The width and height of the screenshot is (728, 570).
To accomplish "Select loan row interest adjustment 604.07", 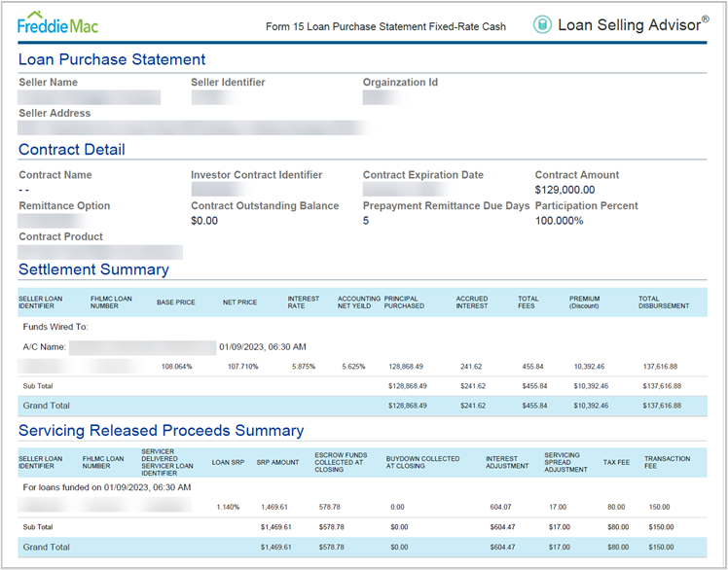I will click(500, 508).
